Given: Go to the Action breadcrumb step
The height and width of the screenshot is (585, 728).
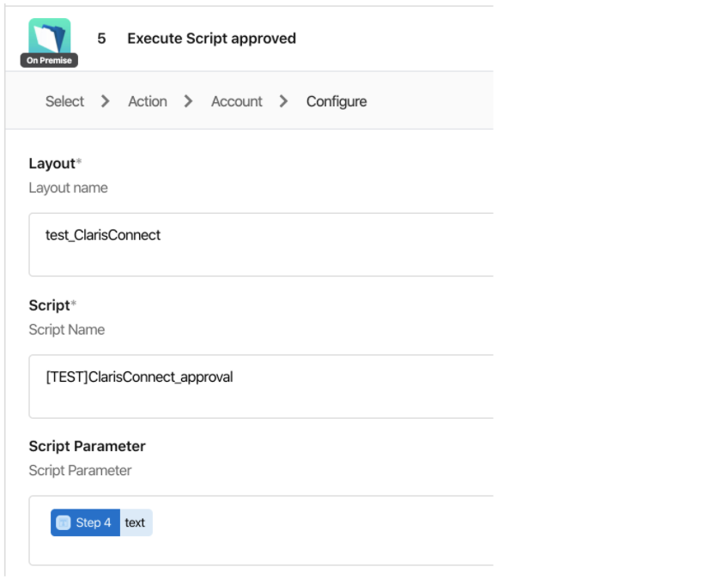Looking at the screenshot, I should point(148,101).
